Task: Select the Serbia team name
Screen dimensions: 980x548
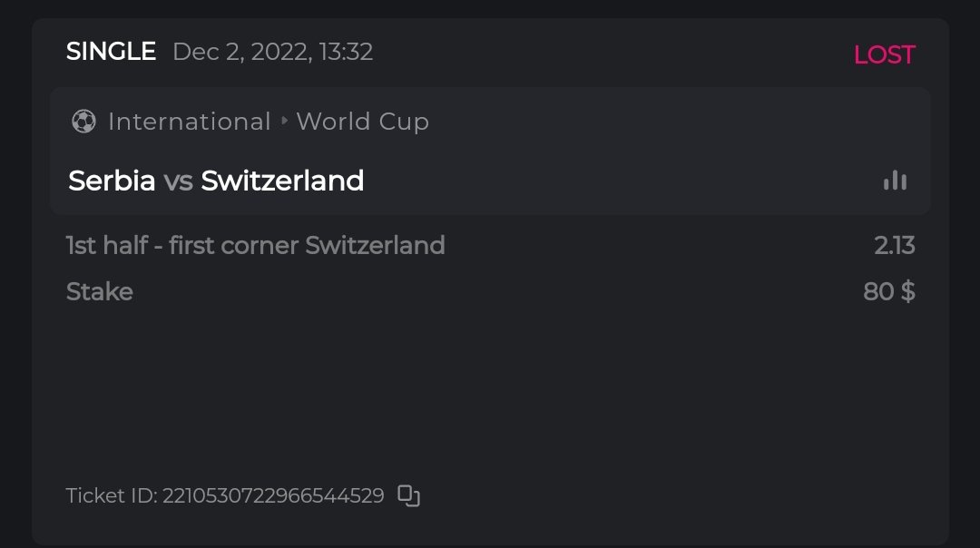Action: click(112, 181)
